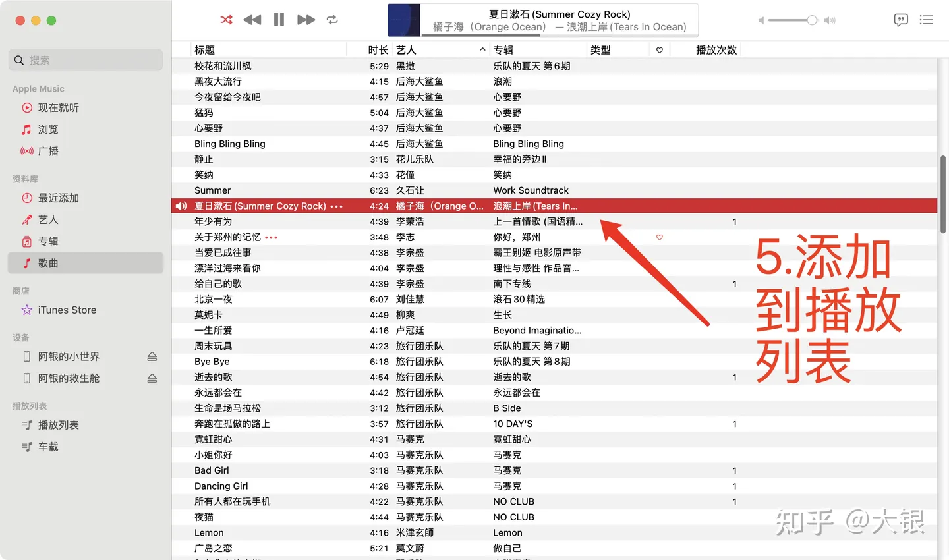
Task: Select song 黑夜大流行
Action: (218, 82)
